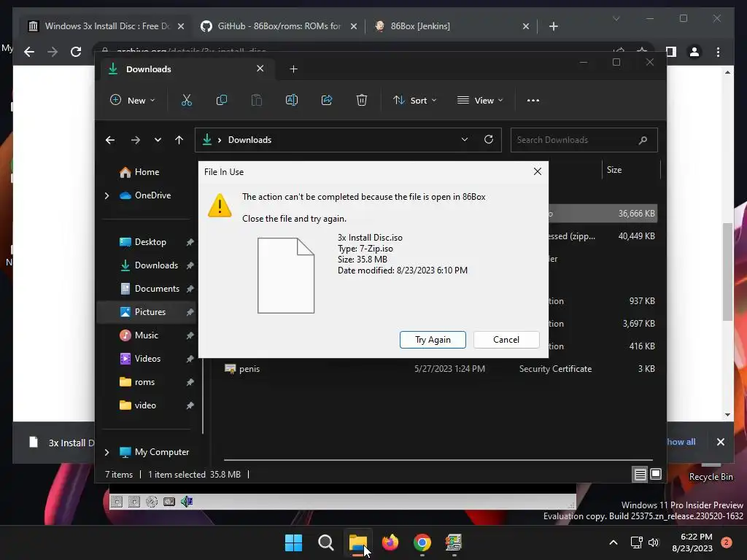Open Desktop in Explorer sidebar

pos(150,242)
